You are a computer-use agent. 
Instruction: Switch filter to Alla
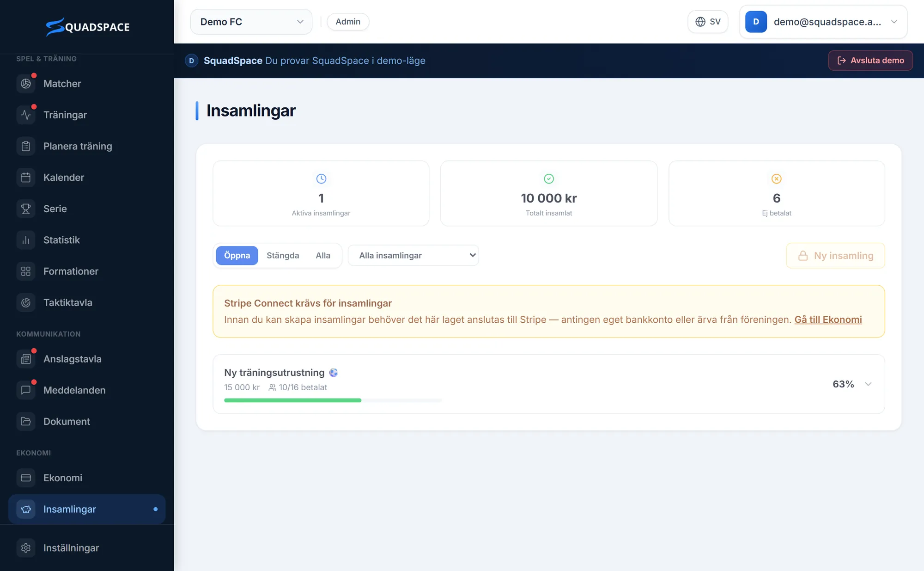click(x=323, y=256)
